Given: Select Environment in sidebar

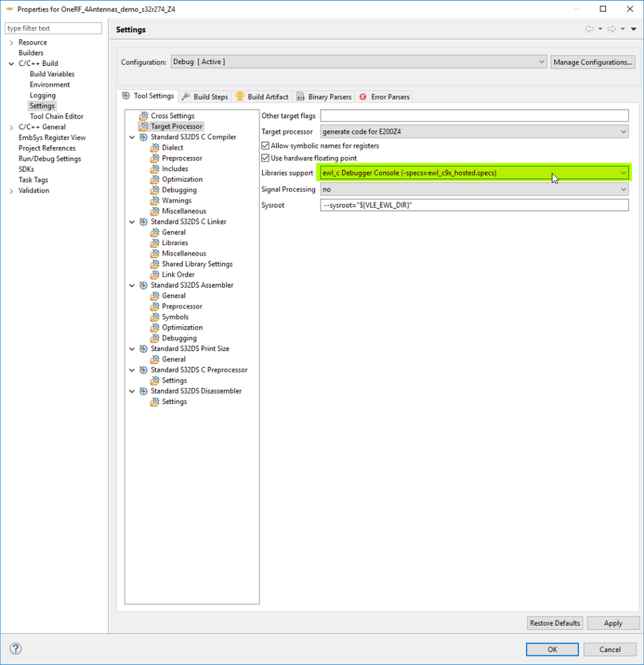Looking at the screenshot, I should [x=50, y=85].
